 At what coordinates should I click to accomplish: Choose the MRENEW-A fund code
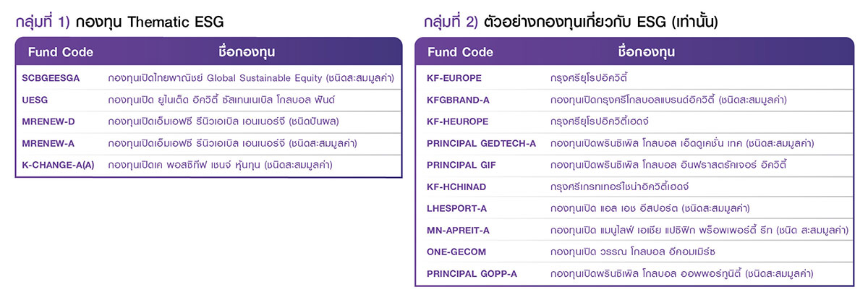48,143
